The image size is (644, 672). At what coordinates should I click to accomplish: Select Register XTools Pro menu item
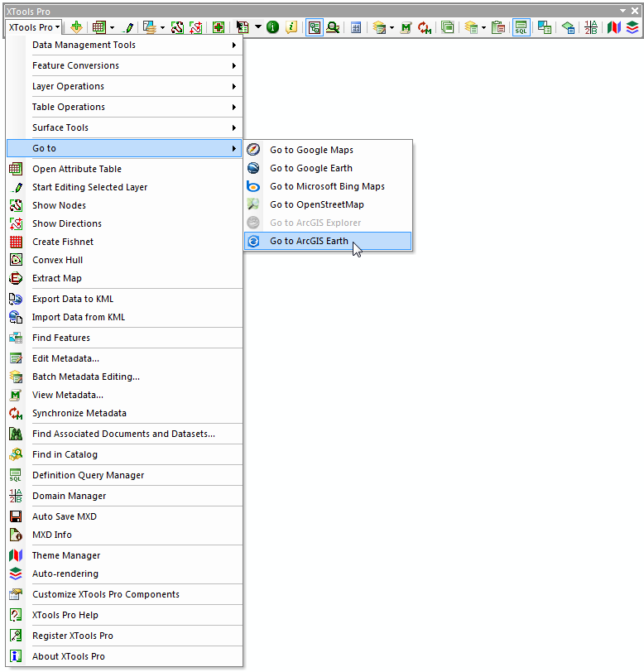coord(124,636)
